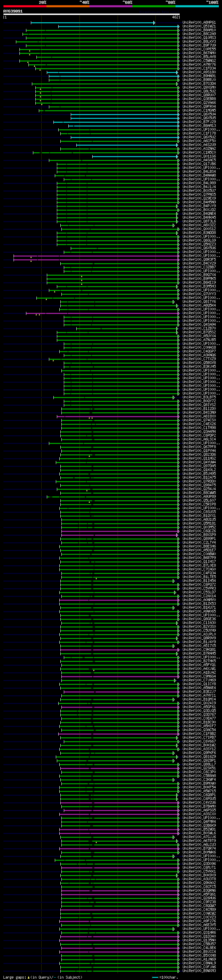Select hit UniRef100_A7NY76
This screenshot has height=980, width=222.
point(199,65)
